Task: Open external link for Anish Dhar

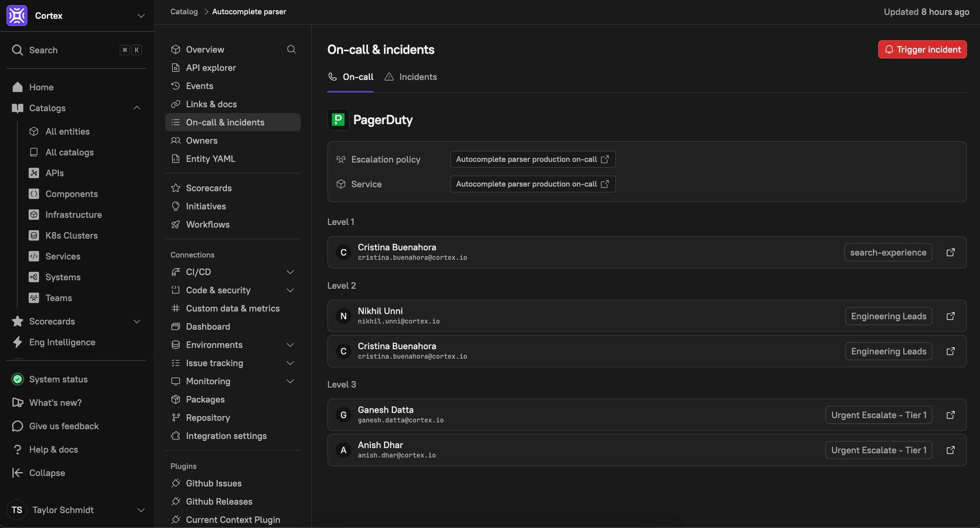Action: [x=950, y=450]
